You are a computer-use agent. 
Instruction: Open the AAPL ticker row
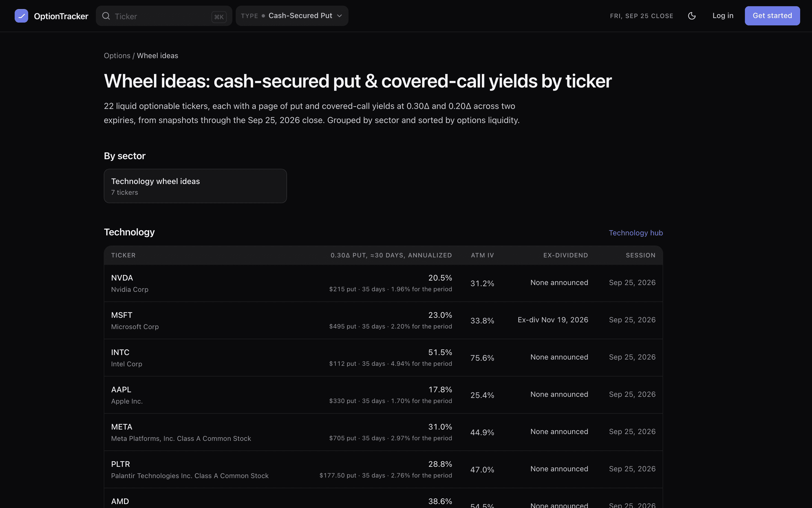click(x=383, y=395)
